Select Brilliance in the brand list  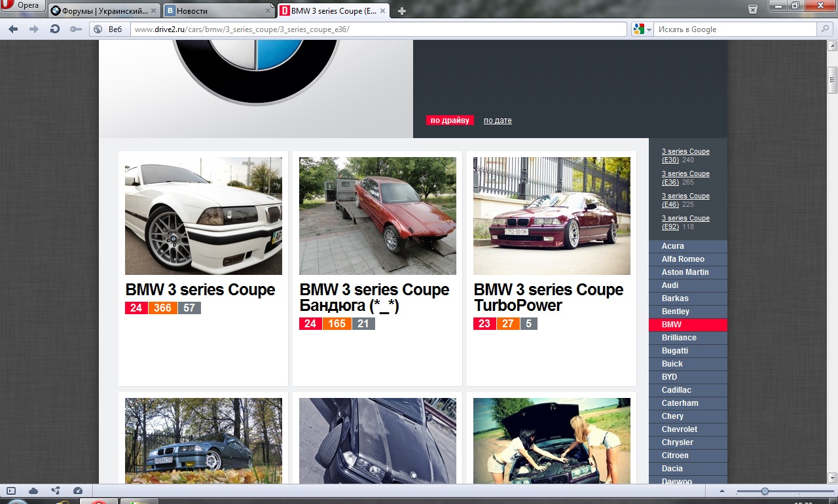688,338
